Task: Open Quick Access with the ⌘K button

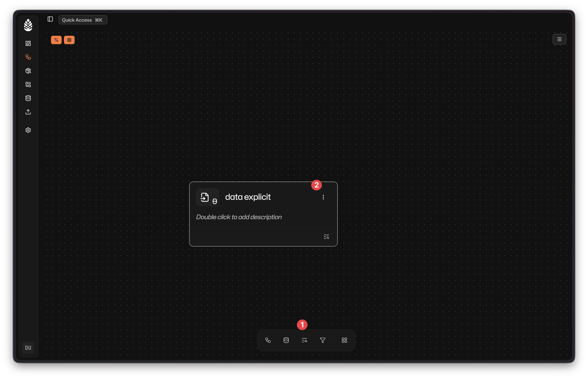Action: (x=83, y=20)
